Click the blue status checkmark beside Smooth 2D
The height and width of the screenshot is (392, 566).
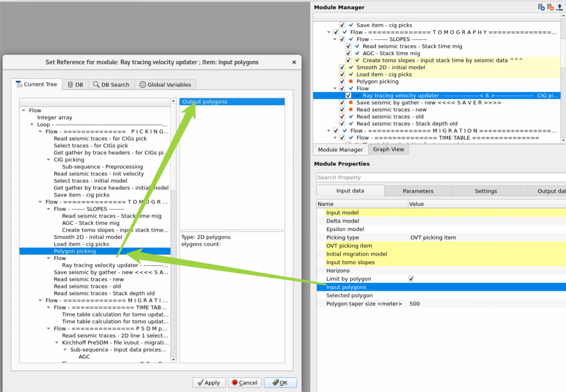[x=351, y=67]
